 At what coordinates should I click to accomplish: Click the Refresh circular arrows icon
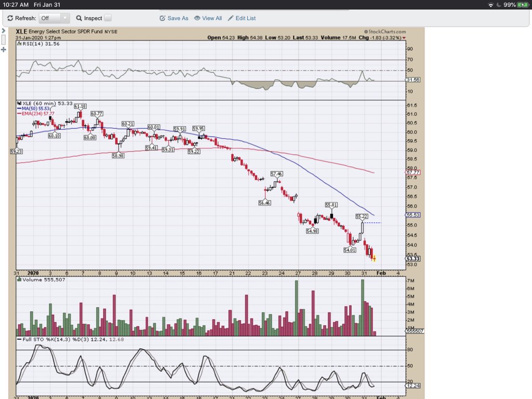point(10,18)
